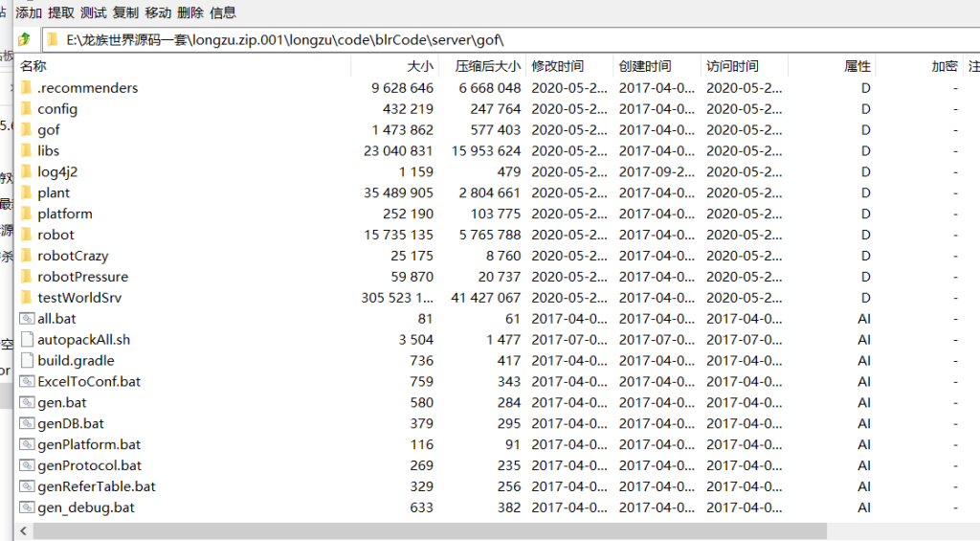Sort by the 修改时间 column header
The image size is (980, 541).
[570, 66]
